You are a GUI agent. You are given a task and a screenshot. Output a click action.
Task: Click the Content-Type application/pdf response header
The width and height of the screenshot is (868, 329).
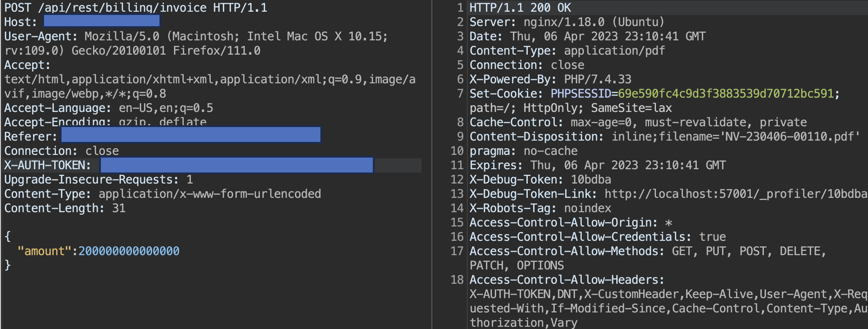567,51
